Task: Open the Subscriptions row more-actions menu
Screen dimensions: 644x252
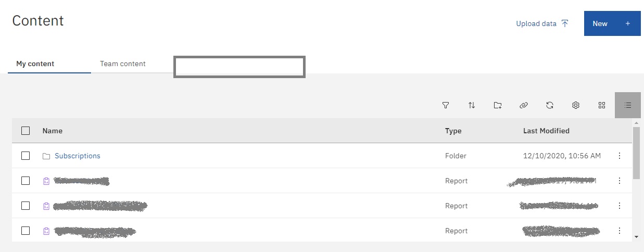Action: pos(620,156)
